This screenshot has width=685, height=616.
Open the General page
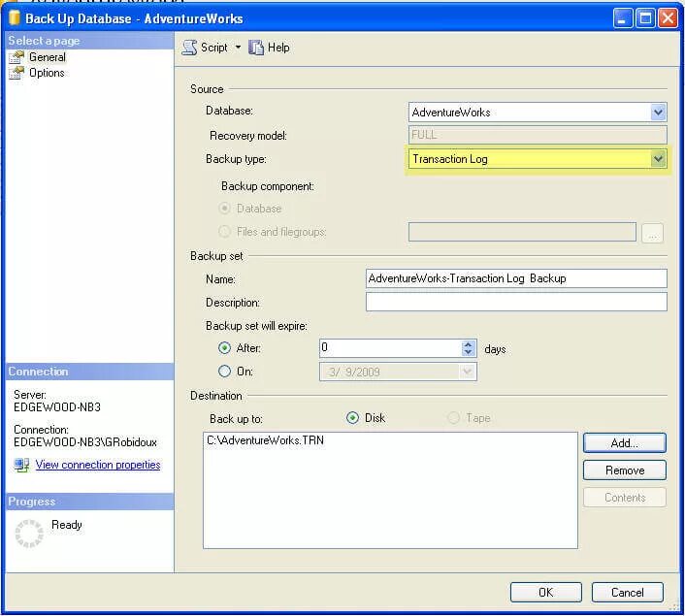coord(48,57)
